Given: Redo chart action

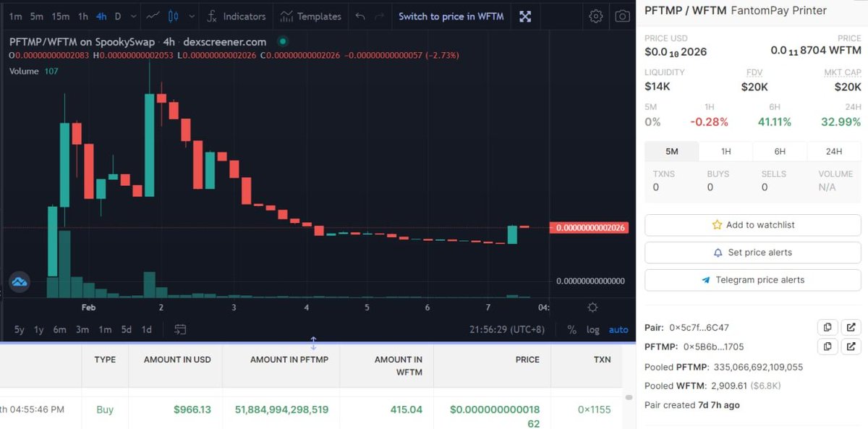Looking at the screenshot, I should pos(380,16).
